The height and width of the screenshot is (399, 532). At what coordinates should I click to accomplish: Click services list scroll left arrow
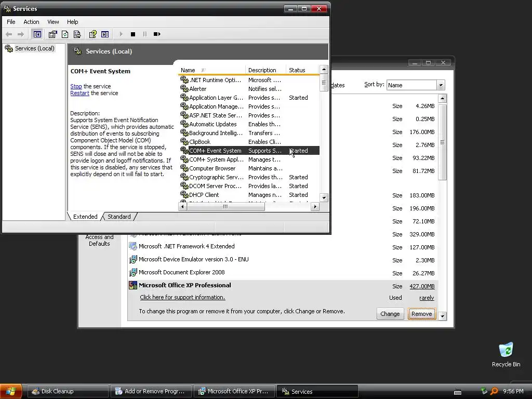[x=182, y=206]
